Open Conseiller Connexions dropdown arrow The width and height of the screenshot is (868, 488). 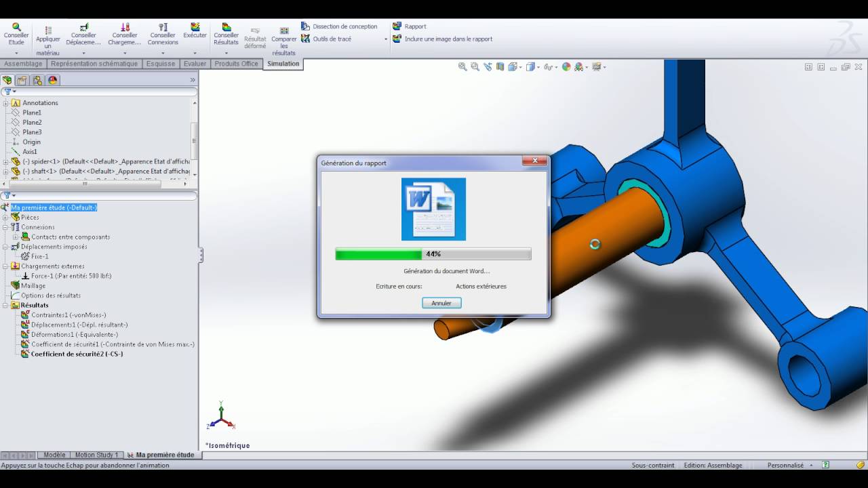tap(163, 53)
